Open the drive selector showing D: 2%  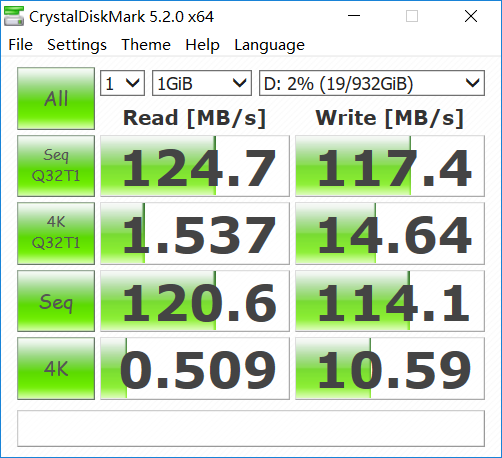pos(372,83)
